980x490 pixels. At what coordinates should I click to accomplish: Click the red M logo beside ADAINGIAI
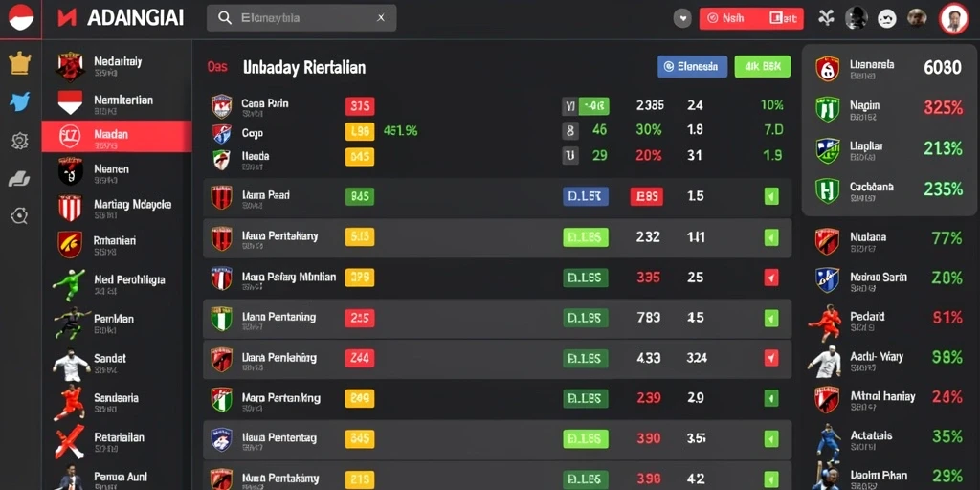click(67, 17)
